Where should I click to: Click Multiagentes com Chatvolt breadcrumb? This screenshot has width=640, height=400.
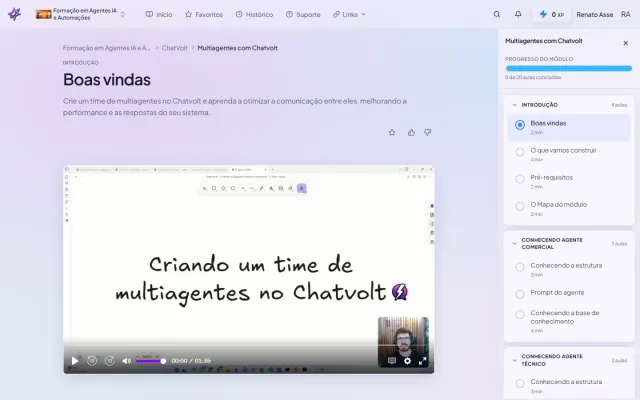(x=238, y=48)
